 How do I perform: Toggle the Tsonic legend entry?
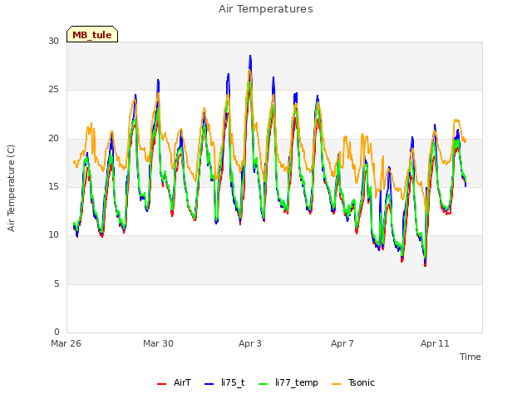(x=352, y=382)
